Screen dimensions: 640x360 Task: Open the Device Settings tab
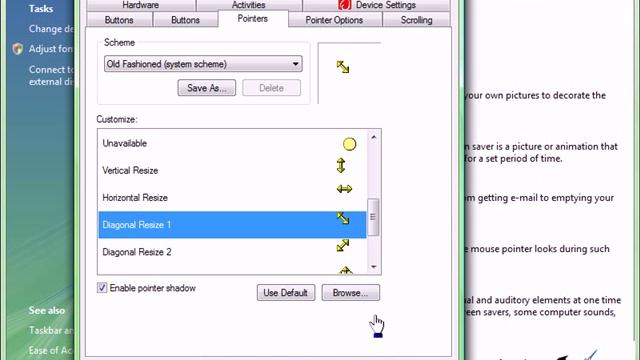click(x=377, y=5)
